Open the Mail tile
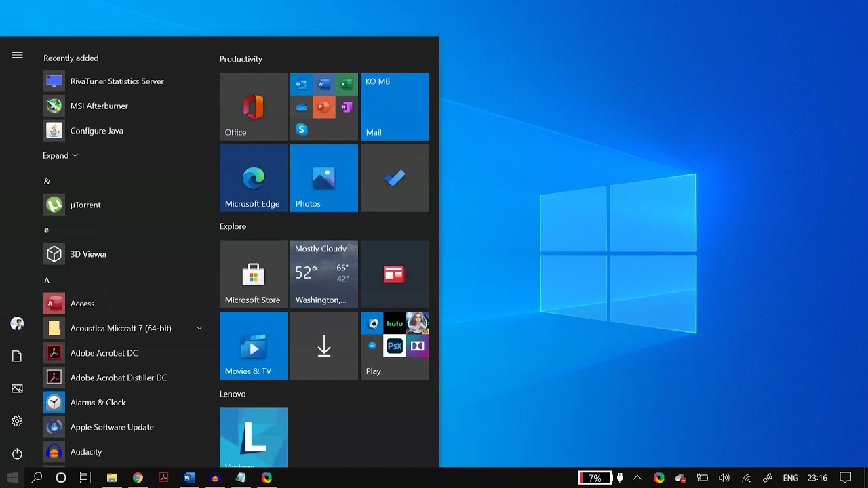 (395, 107)
